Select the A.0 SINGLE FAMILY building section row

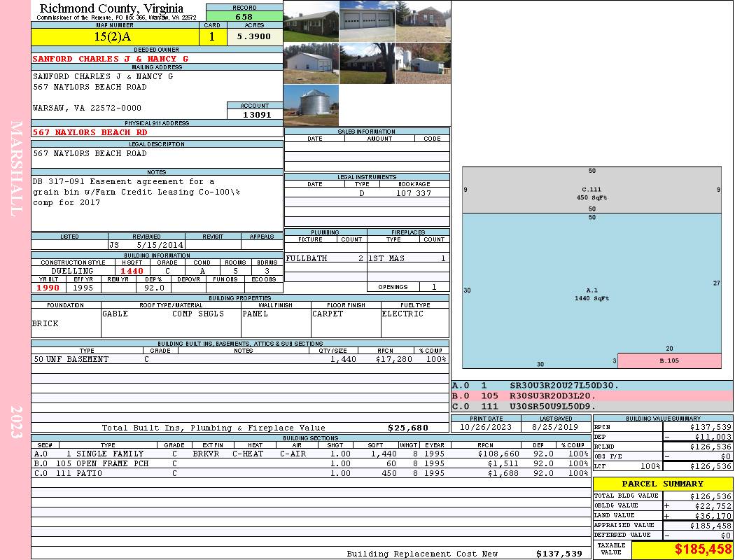(311, 454)
